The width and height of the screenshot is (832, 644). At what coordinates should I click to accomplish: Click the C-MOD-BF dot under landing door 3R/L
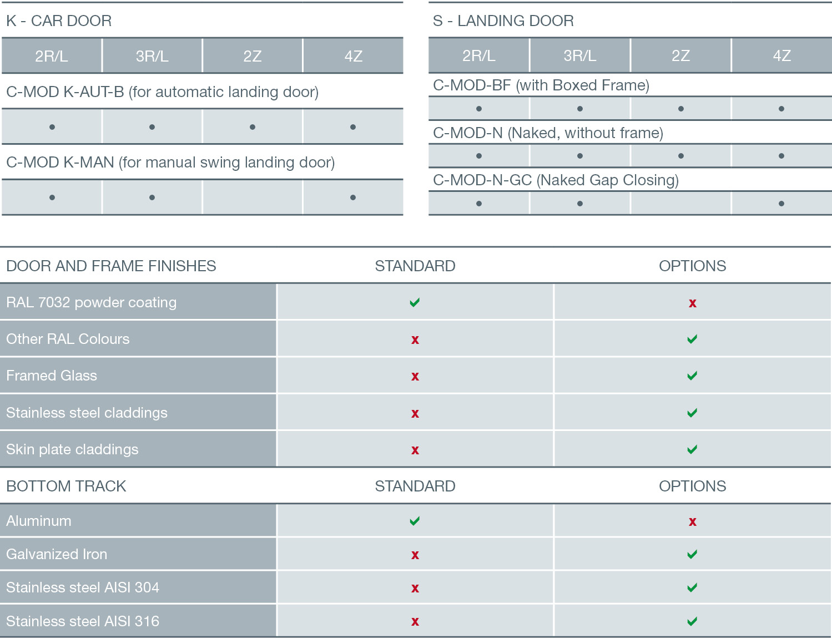pyautogui.click(x=580, y=109)
